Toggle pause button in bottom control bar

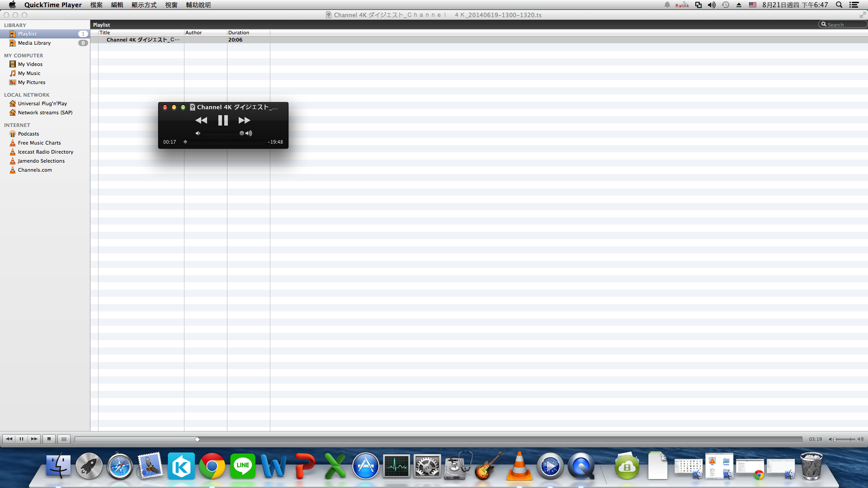point(21,439)
